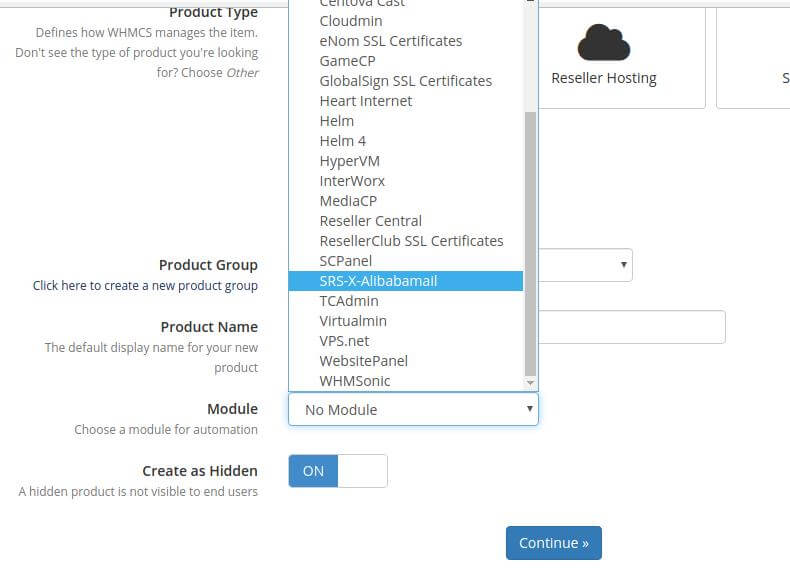Open the Product Group dropdown

[585, 265]
